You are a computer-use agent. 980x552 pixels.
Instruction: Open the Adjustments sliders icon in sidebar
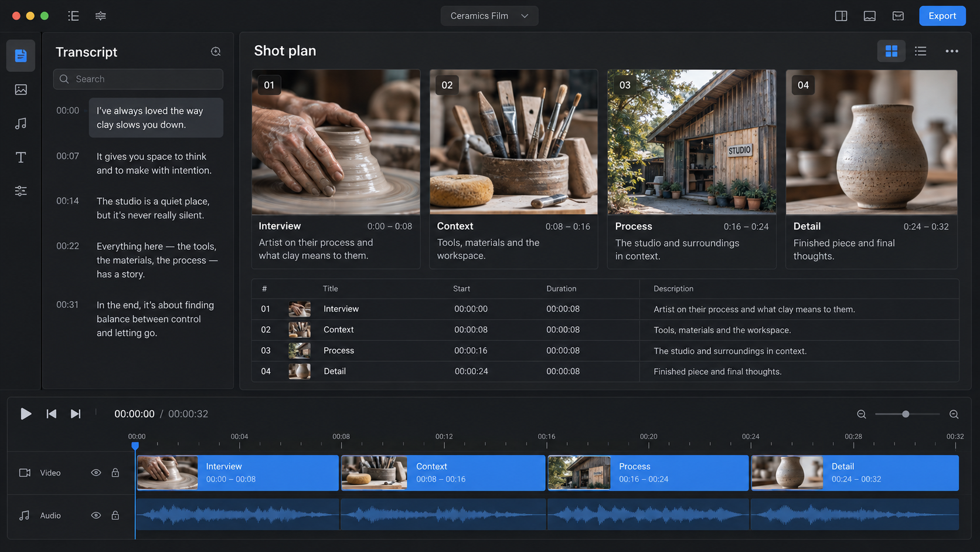coord(21,191)
